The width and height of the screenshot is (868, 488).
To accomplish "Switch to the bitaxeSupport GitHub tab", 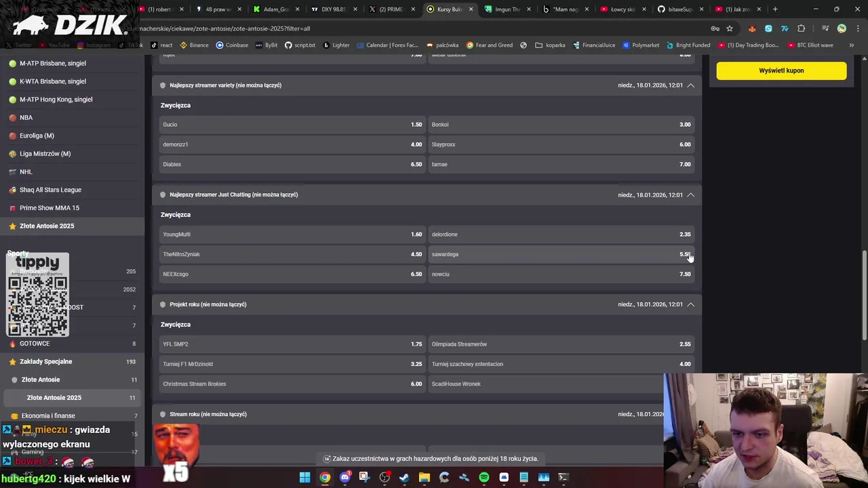I will [x=679, y=9].
